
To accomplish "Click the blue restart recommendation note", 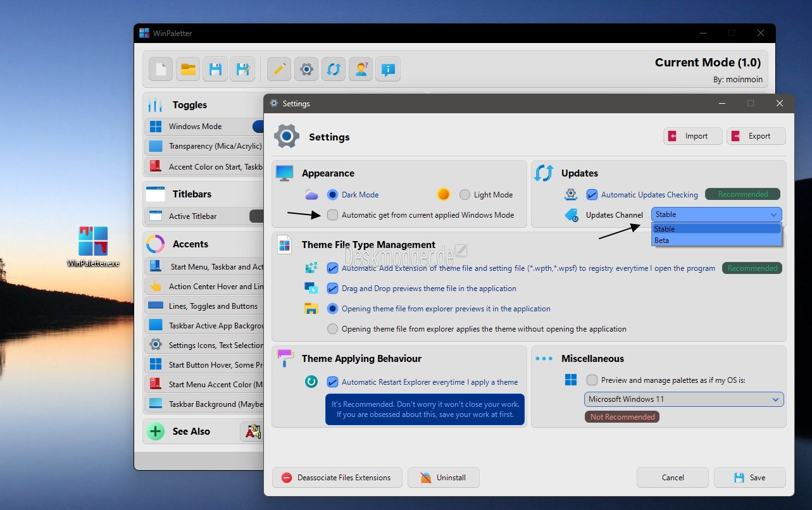I will coord(425,409).
